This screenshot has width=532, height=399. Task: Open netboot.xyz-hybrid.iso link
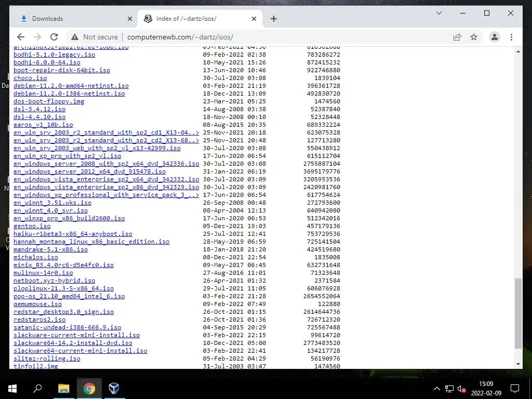[x=54, y=281]
